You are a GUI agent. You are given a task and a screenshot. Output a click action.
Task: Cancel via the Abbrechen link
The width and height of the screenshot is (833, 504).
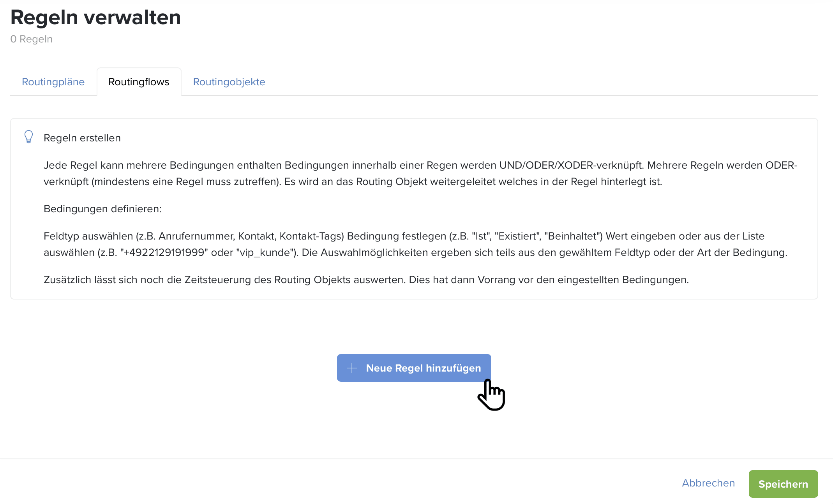coord(708,483)
